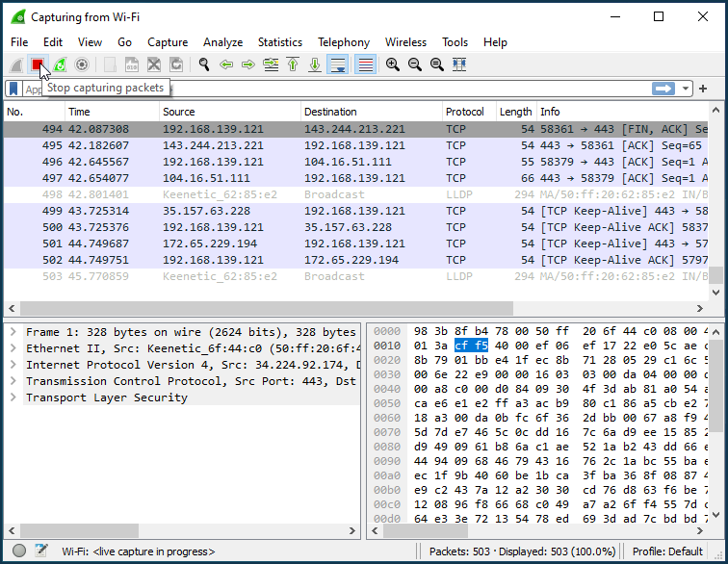Restart the current capture
This screenshot has height=564, width=728.
60,64
